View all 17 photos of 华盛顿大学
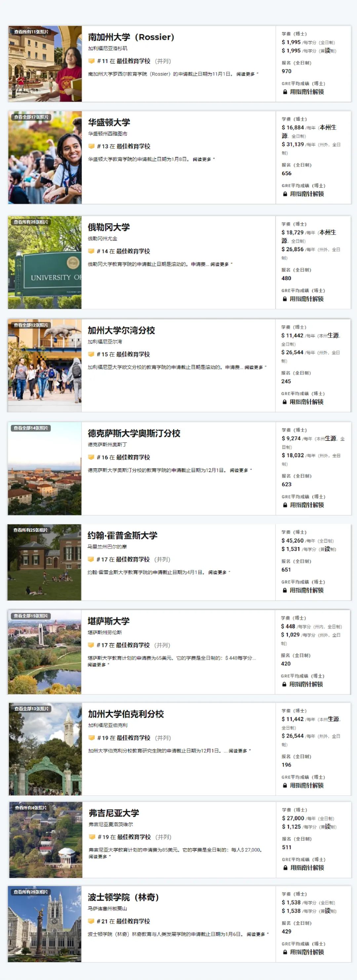 [31, 117]
